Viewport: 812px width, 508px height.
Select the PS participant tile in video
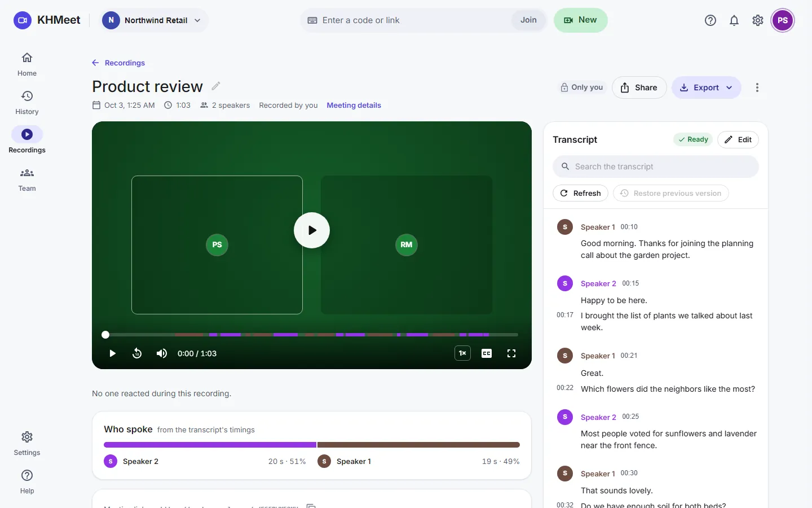pyautogui.click(x=217, y=245)
